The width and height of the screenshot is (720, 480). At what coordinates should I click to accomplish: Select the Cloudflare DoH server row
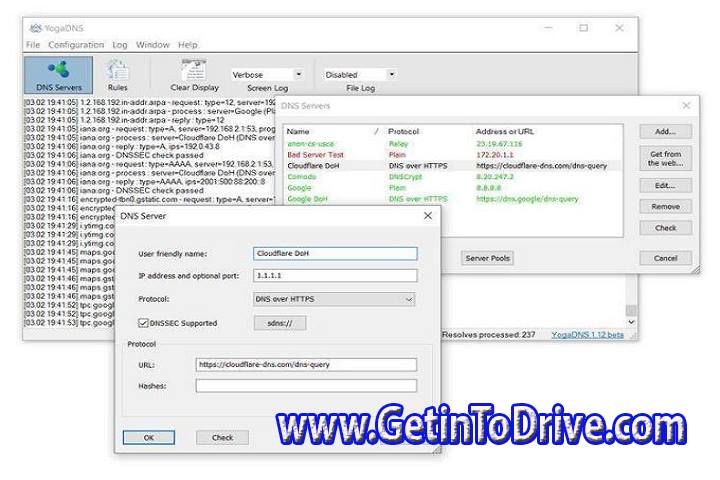pos(453,166)
